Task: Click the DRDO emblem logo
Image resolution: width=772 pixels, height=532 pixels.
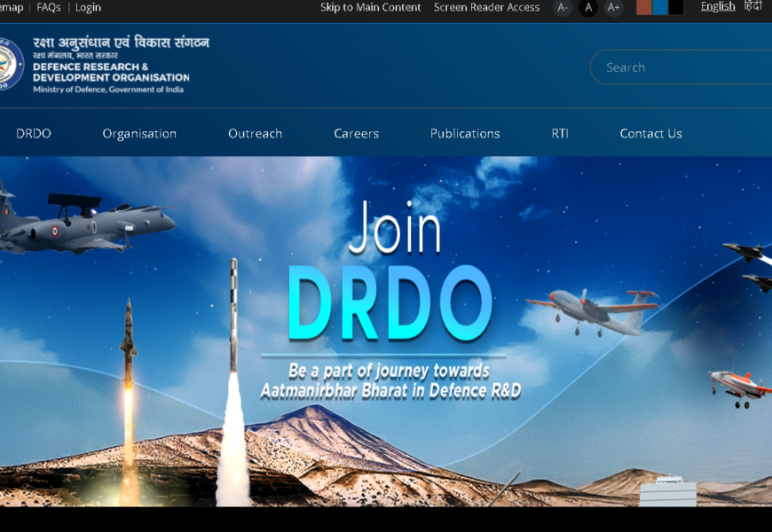Action: coord(11,65)
